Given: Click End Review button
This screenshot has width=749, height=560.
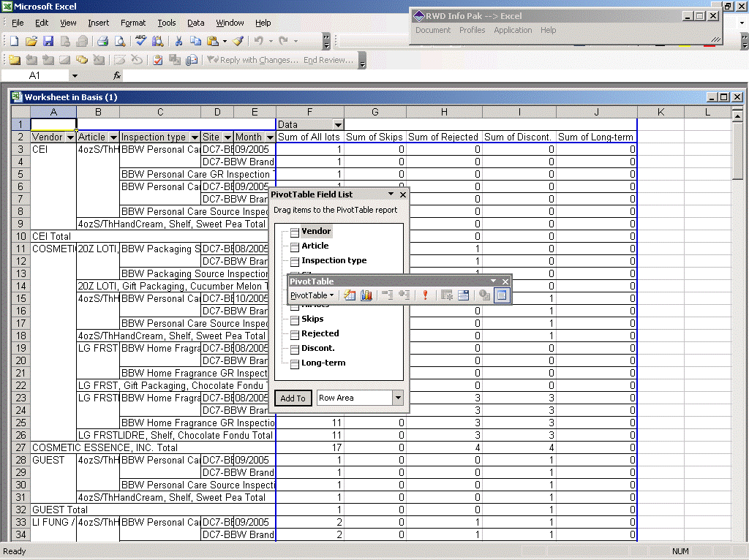Looking at the screenshot, I should click(328, 60).
